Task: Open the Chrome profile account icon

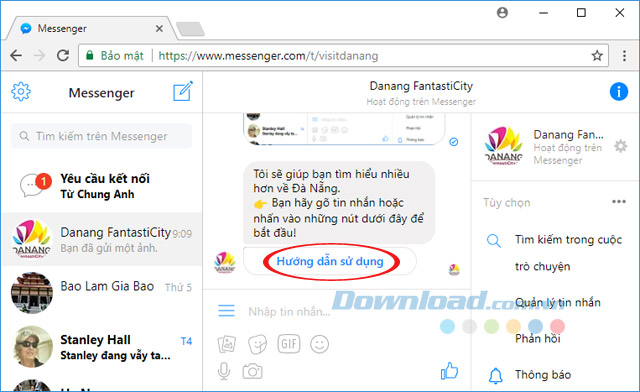Action: coord(502,13)
